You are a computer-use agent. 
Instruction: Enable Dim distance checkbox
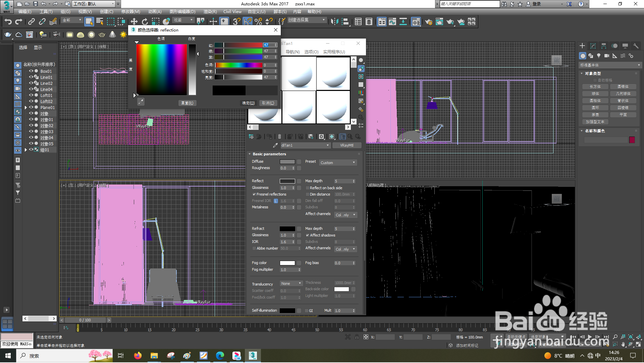307,194
